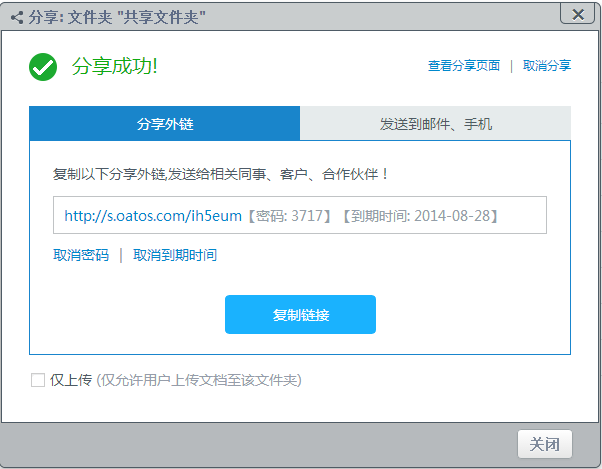The height and width of the screenshot is (469, 602).
Task: Click inside the share link text field
Action: tap(522, 215)
